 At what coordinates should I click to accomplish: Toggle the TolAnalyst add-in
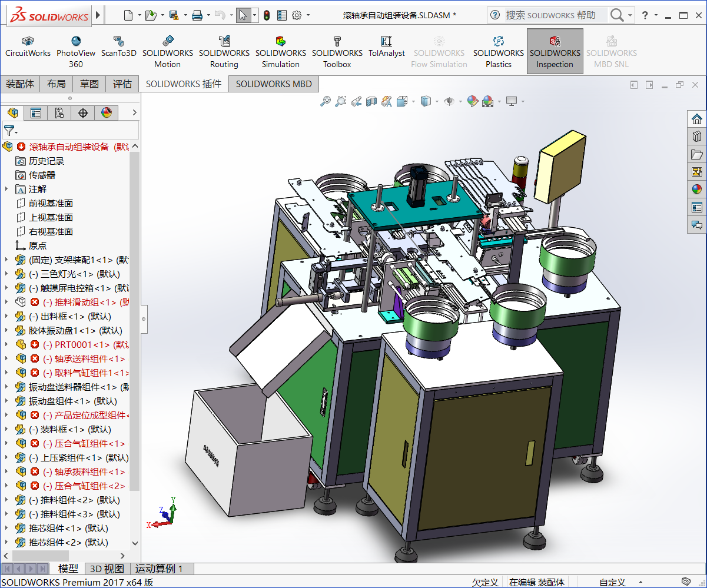click(387, 47)
